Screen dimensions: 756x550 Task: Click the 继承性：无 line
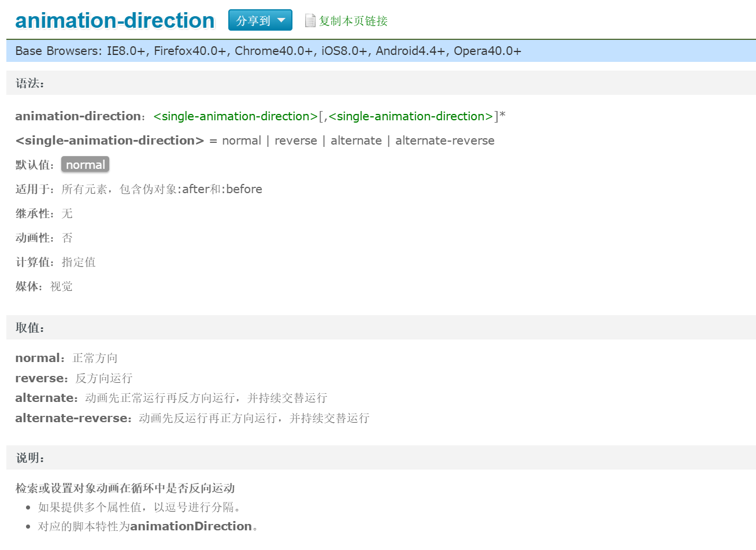point(44,213)
